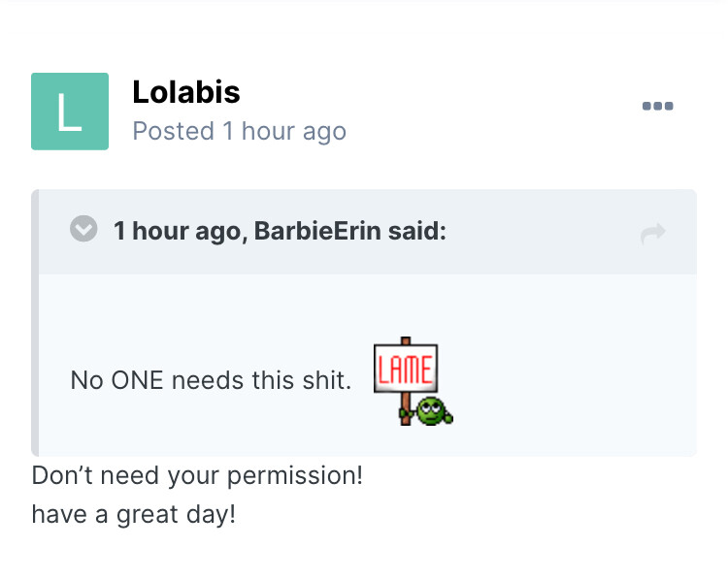Click the green smiley holding the sign
Screen dimensions: 728x579
coord(433,410)
